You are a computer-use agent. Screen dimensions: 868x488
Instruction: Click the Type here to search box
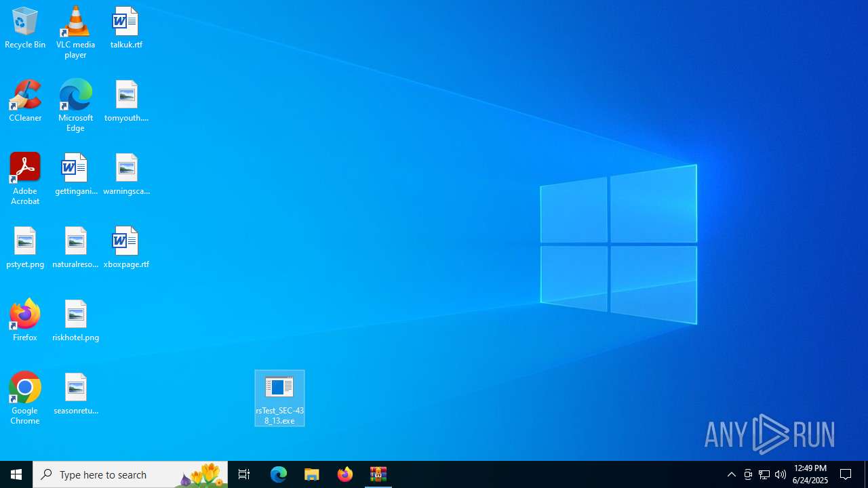pyautogui.click(x=130, y=474)
